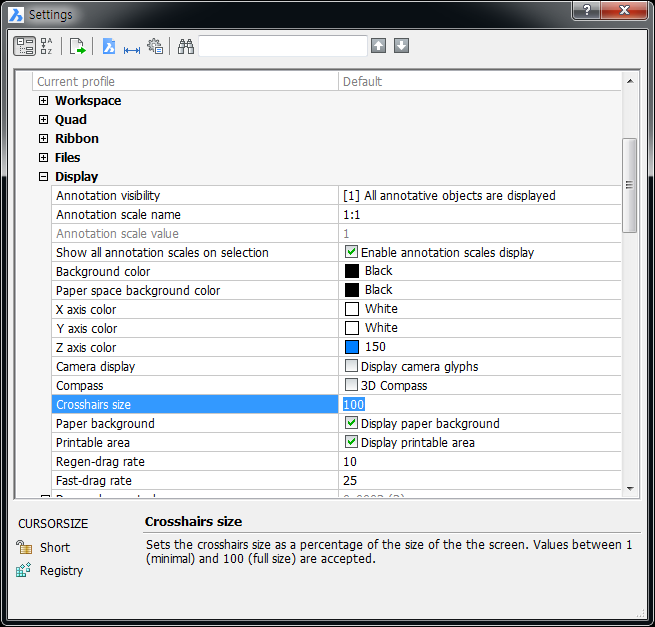Jump to Program options gear icon
This screenshot has height=627, width=655.
point(155,46)
